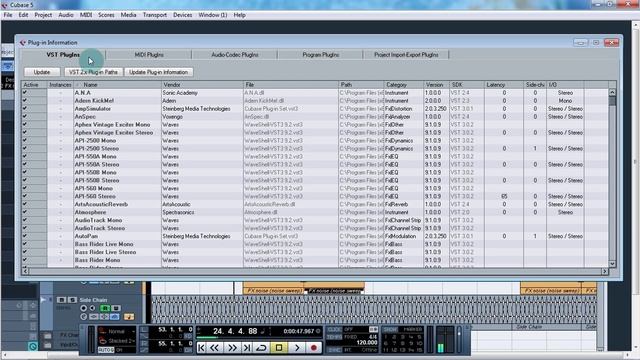
Task: Click the horizontal scrollbar right arrow in plugin list
Action: tap(604, 271)
